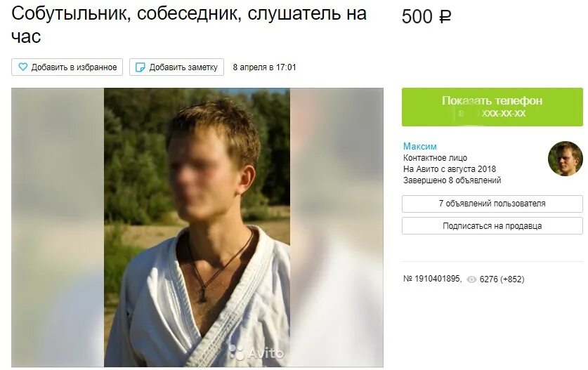This screenshot has width=588, height=370.
Task: Click the note icon beside Добавить заметку
Action: tap(140, 67)
